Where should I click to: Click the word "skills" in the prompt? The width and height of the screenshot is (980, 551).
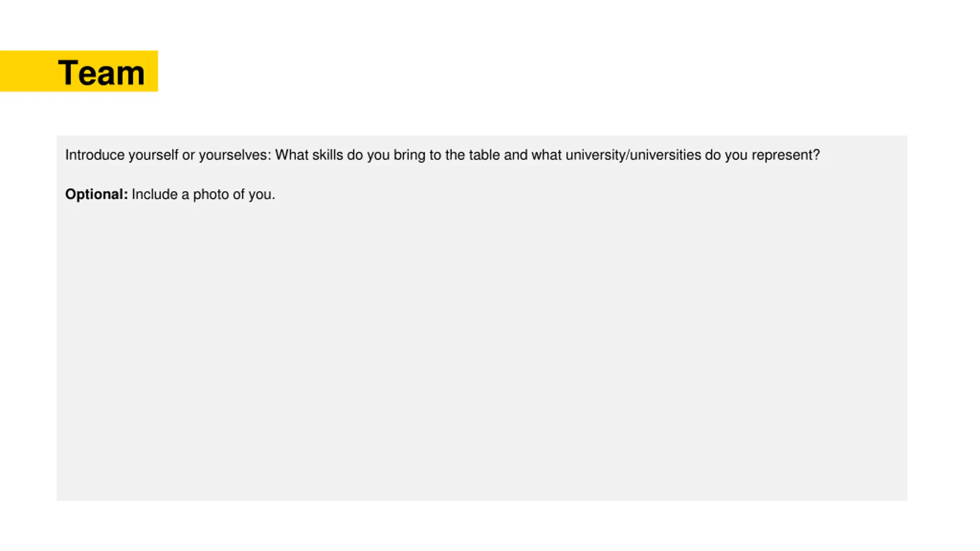coord(327,155)
